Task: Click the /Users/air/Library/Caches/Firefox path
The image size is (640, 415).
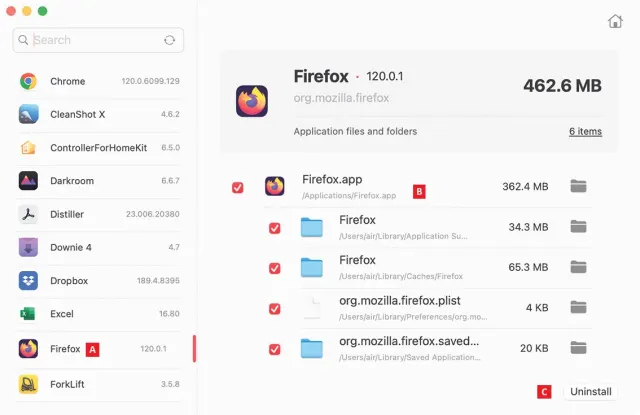Action: [401, 277]
